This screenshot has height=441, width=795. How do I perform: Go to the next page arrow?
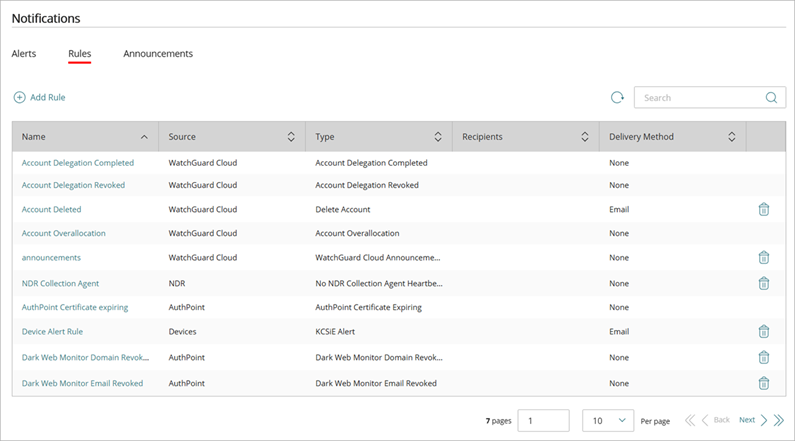764,420
